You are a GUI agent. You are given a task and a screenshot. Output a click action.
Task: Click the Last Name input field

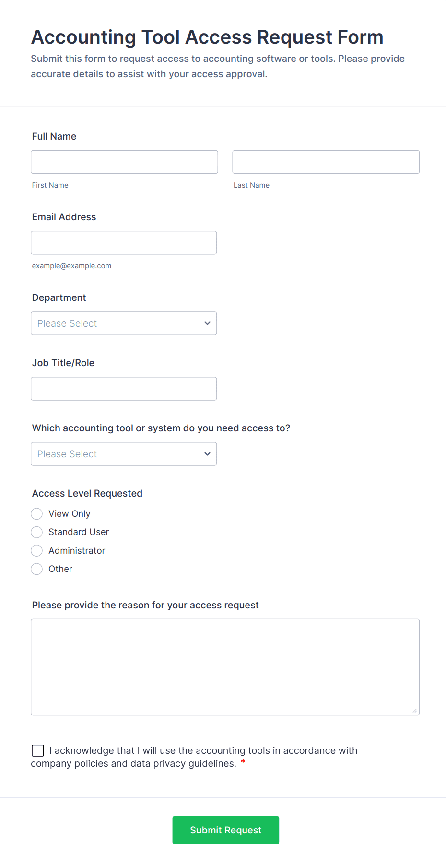pyautogui.click(x=326, y=162)
